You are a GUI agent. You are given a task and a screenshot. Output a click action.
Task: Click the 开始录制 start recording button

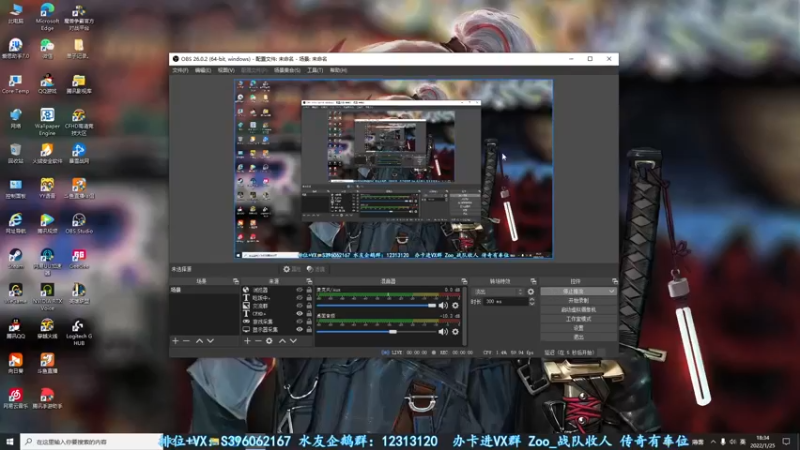pos(578,300)
